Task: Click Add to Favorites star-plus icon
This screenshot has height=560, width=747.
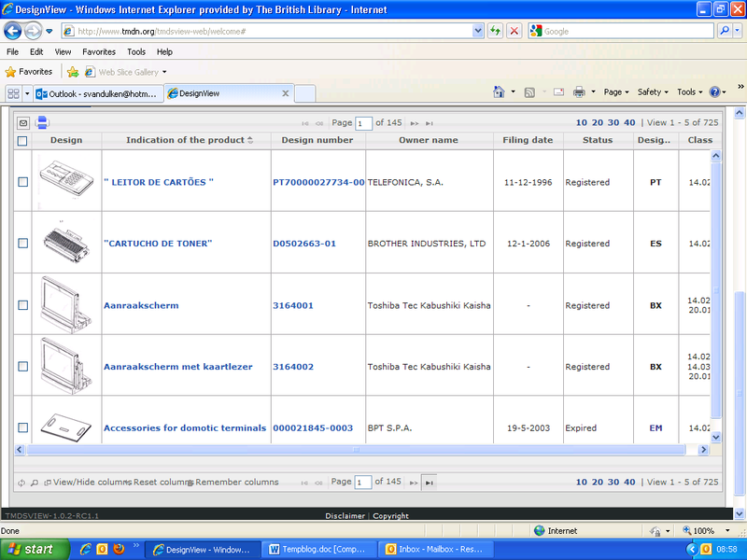Action: 73,72
